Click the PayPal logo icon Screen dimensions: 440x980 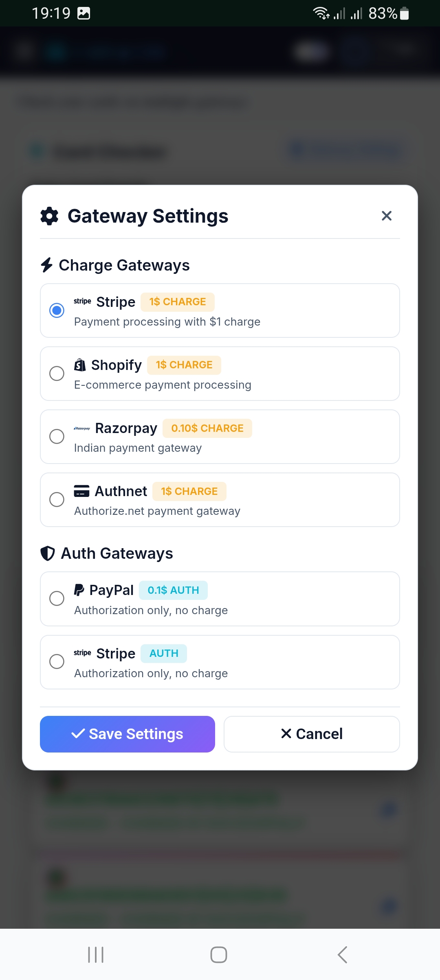79,590
